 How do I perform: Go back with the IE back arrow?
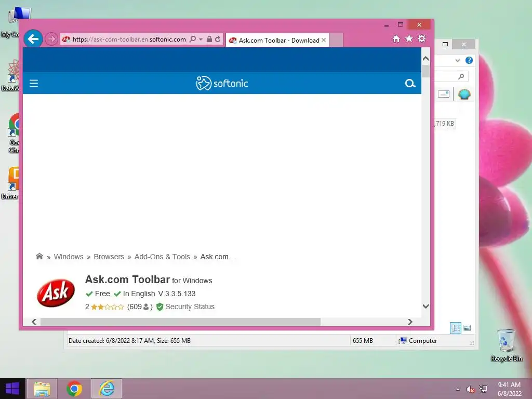(33, 39)
